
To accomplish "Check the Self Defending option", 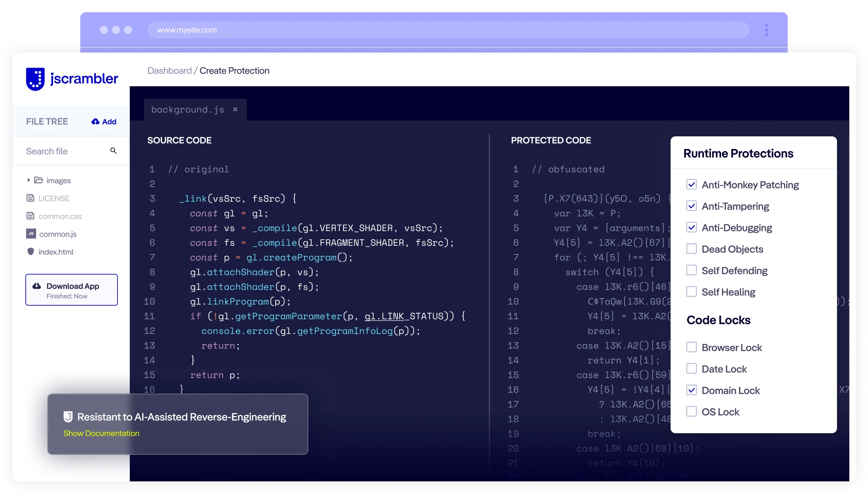I will click(x=691, y=270).
